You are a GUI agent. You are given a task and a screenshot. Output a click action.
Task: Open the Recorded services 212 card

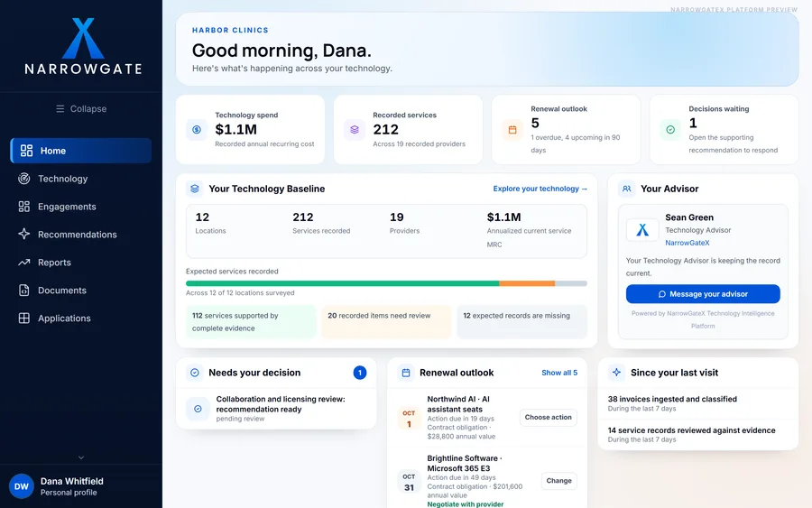[408, 129]
